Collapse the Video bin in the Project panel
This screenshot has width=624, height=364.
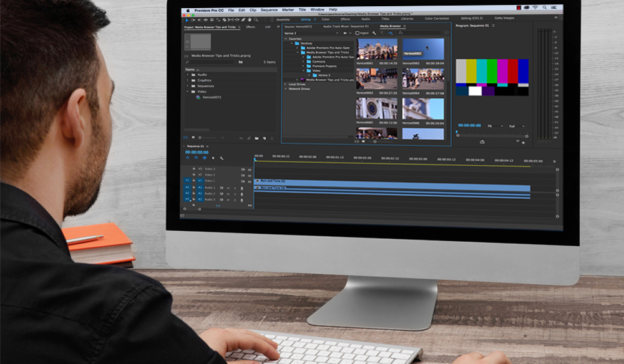point(187,92)
